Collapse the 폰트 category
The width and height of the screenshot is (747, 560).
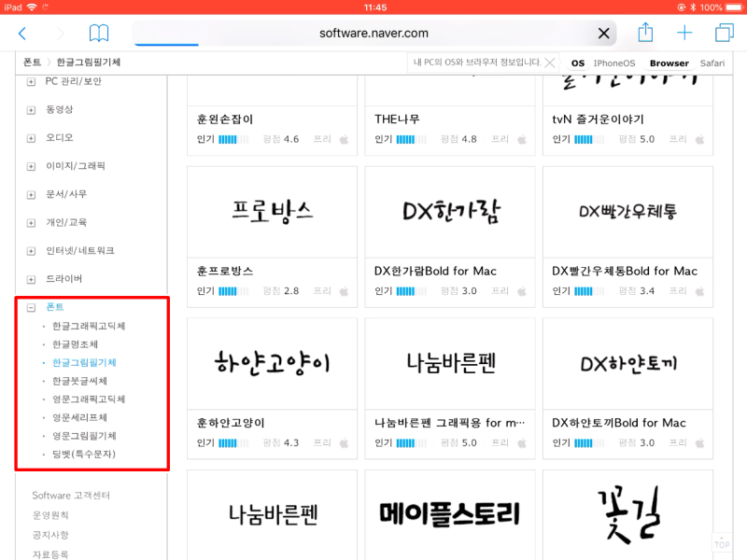pos(31,308)
